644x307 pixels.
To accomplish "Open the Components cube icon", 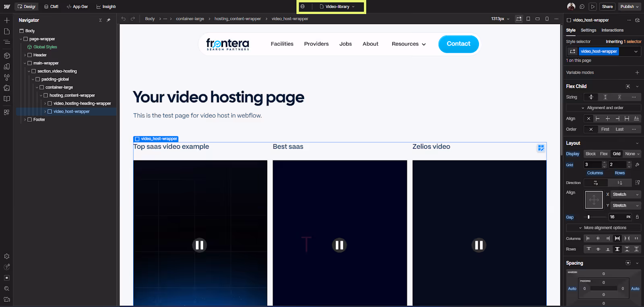I will pos(6,56).
